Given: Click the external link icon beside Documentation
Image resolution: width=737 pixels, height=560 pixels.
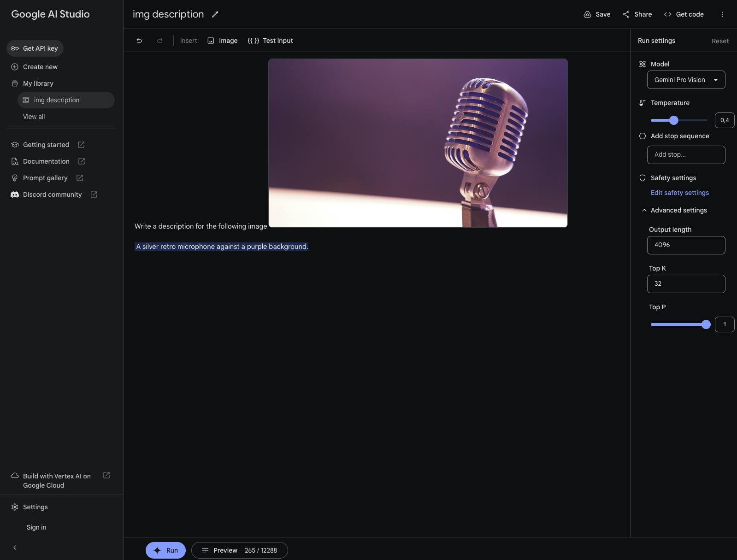Looking at the screenshot, I should [82, 161].
